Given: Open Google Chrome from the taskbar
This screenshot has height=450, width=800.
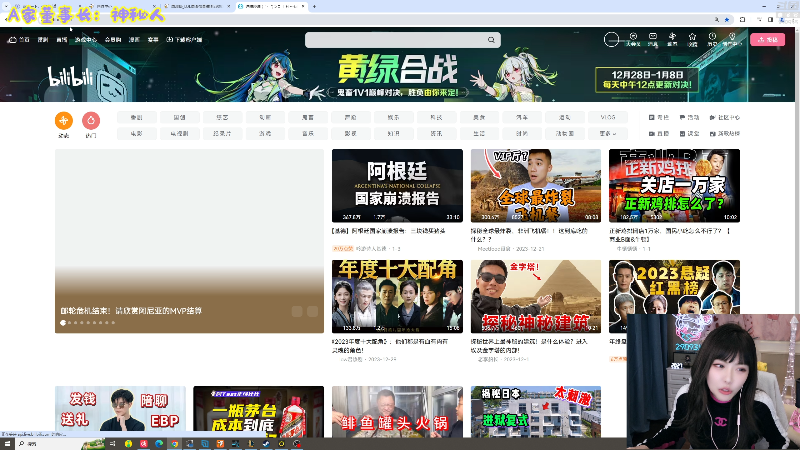Looking at the screenshot, I should click(x=174, y=444).
